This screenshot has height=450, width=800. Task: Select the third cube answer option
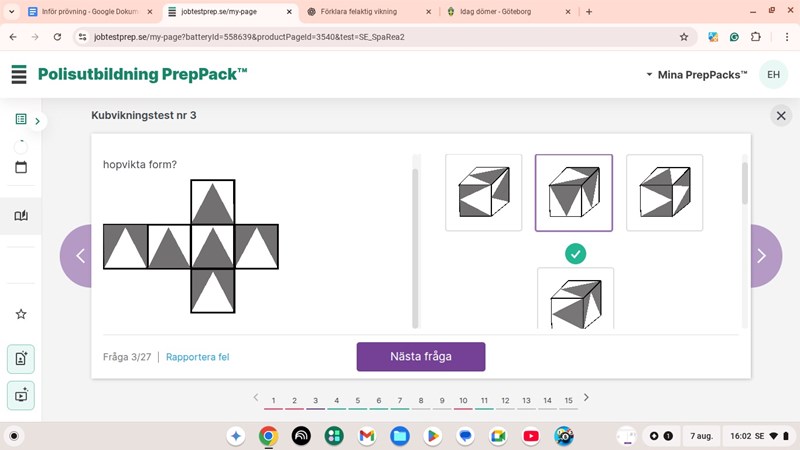(664, 192)
